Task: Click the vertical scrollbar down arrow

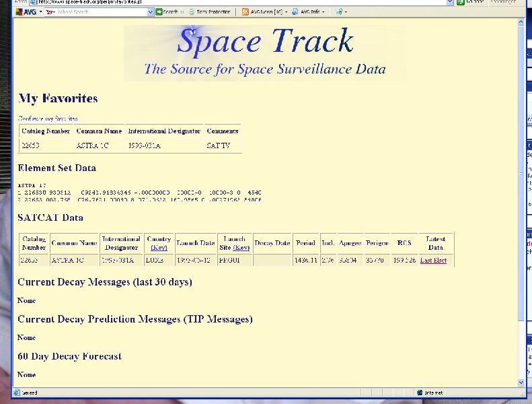Action: (521, 382)
